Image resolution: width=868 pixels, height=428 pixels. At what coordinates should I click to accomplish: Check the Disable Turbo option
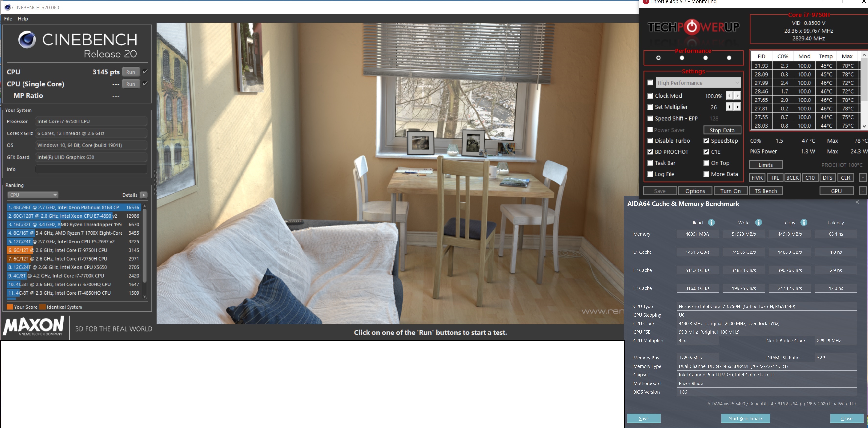650,141
